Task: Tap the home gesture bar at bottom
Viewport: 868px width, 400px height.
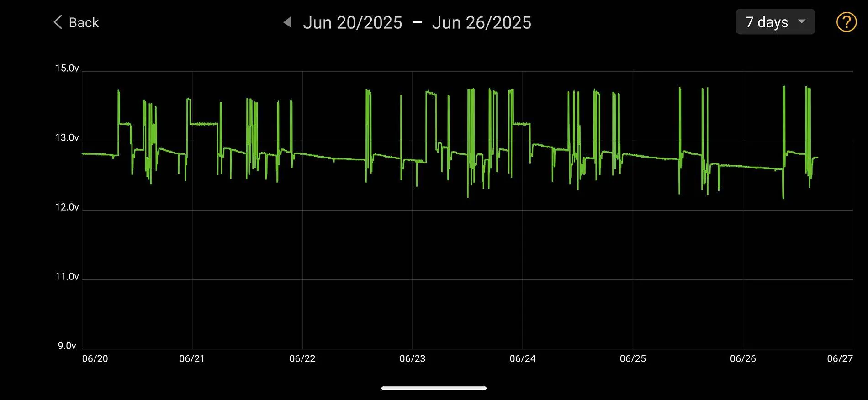Action: (x=434, y=389)
